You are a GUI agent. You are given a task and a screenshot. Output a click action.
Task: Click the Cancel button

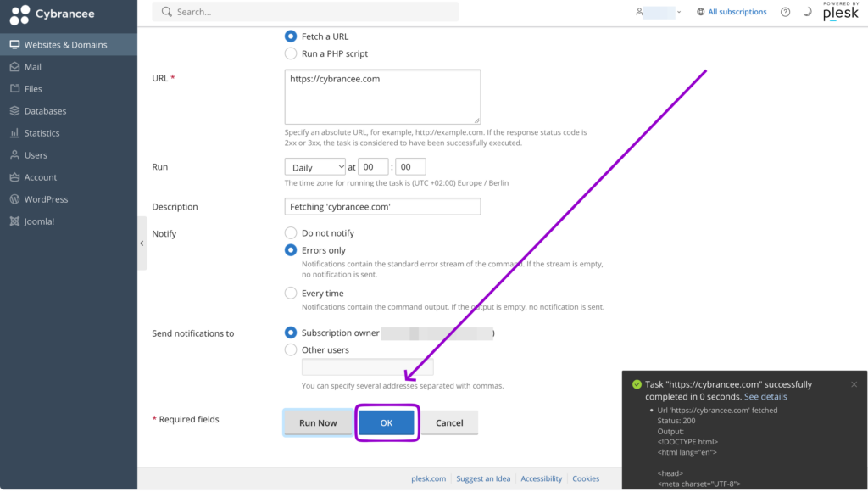[x=449, y=422]
